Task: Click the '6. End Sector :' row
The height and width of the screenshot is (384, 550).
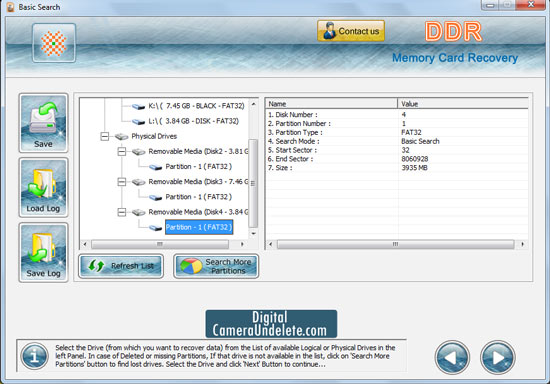Action: tap(397, 159)
